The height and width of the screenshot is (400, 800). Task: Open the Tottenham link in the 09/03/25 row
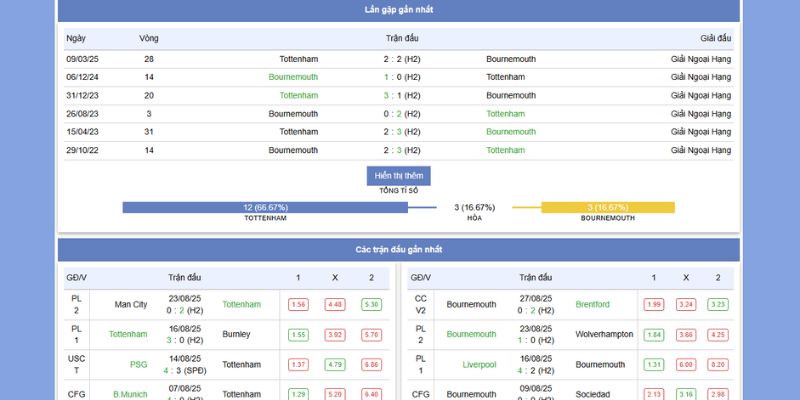click(298, 59)
